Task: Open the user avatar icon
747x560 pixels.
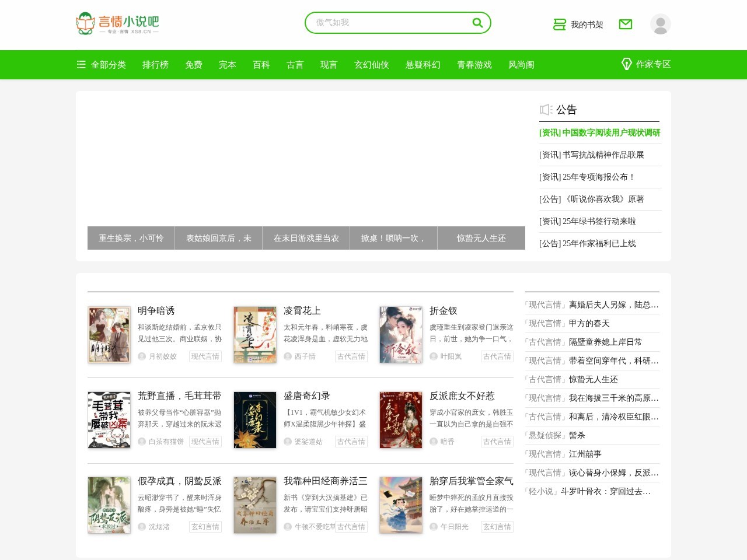Action: tap(661, 24)
